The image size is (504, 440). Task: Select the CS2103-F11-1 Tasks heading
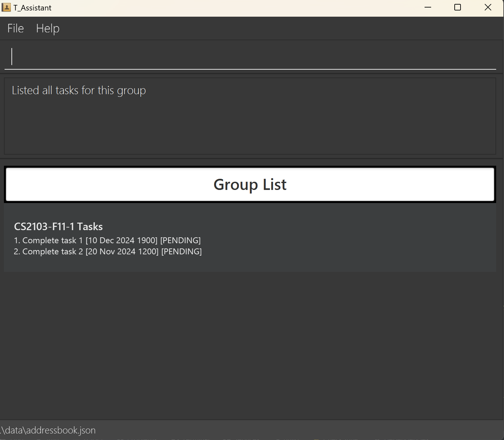pos(58,227)
